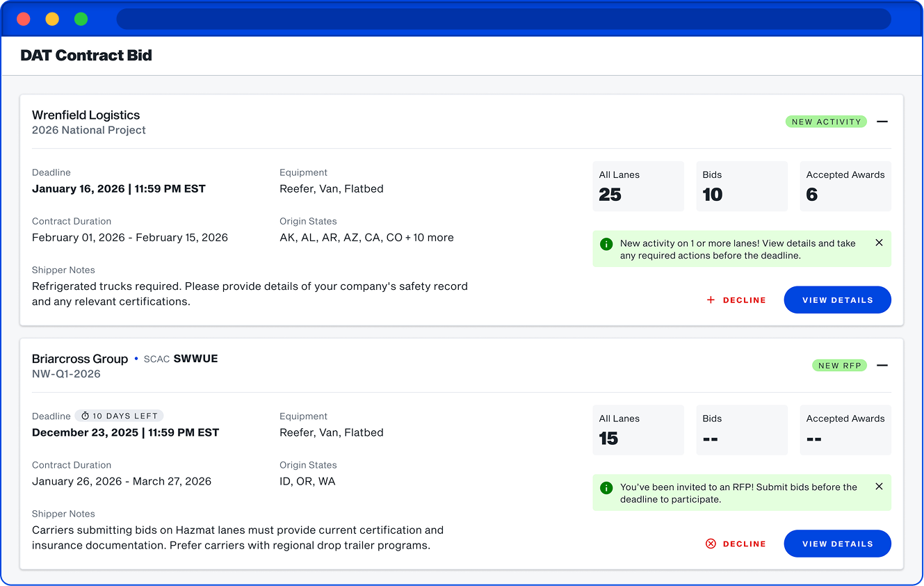Click the Refrigerated trucks required shipper note
Viewport: 924px width, 586px height.
point(250,294)
